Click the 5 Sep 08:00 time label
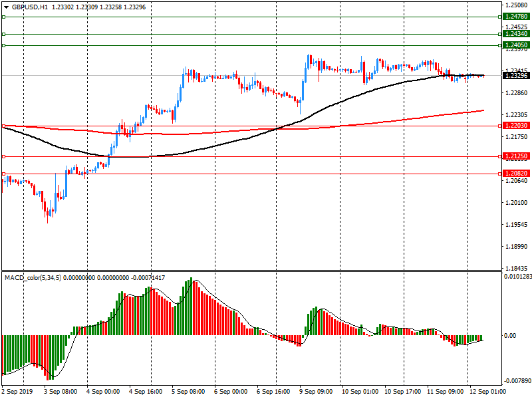This screenshot has height=399, width=532. (188, 392)
